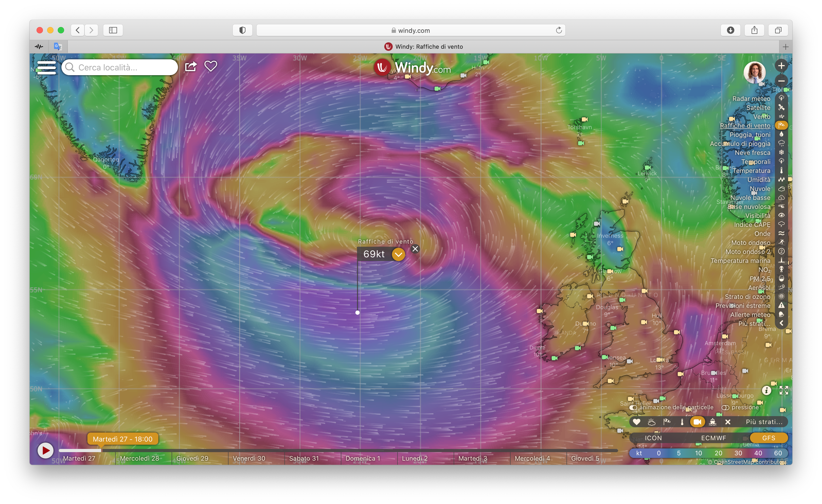822x504 pixels.
Task: Select the Allerte meteo layer icon
Action: pyautogui.click(x=781, y=314)
